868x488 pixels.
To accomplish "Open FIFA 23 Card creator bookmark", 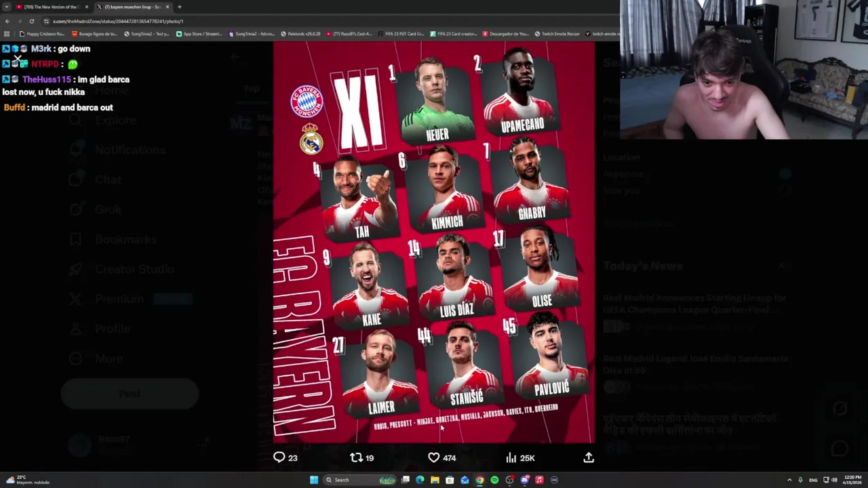I will (454, 34).
